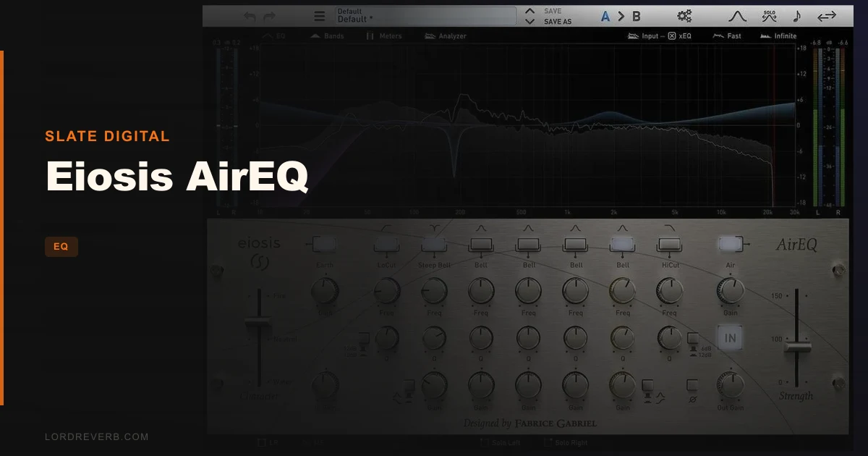Click the bell curve icon in top bar
The width and height of the screenshot is (868, 456).
click(x=737, y=16)
